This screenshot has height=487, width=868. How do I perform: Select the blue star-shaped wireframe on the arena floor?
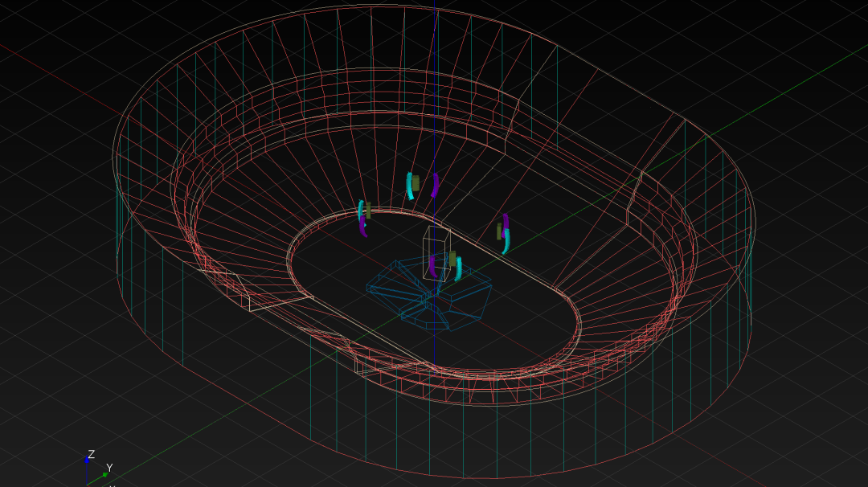click(429, 294)
